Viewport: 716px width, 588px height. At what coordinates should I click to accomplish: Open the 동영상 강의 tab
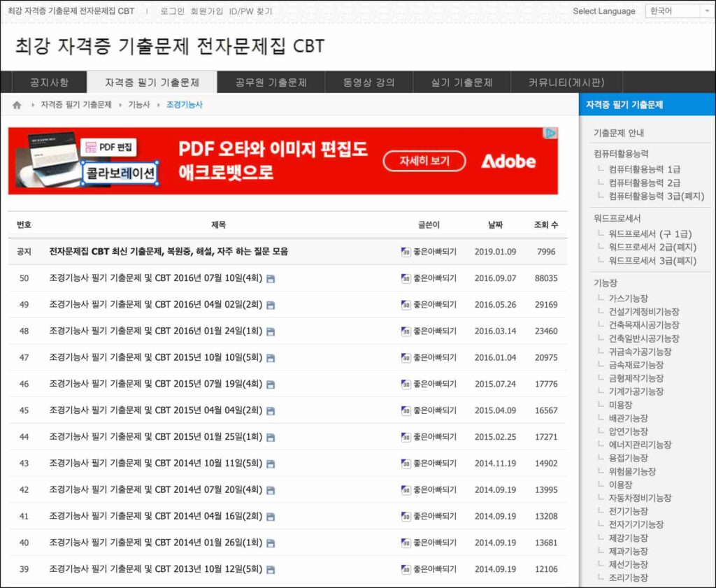(368, 83)
